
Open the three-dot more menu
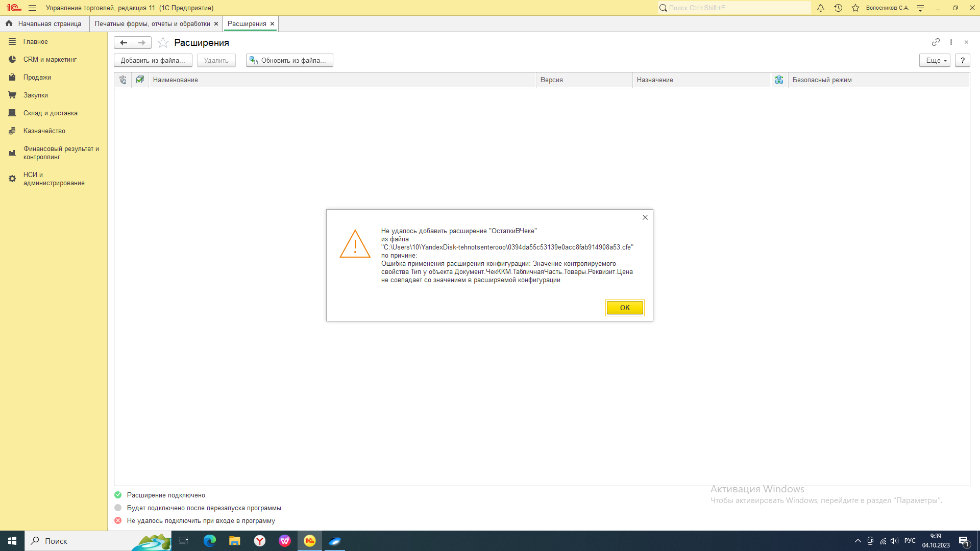point(951,42)
